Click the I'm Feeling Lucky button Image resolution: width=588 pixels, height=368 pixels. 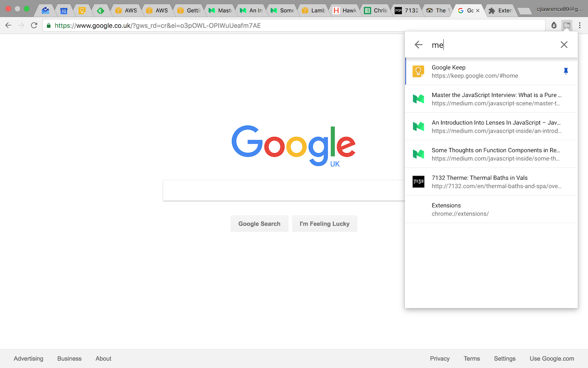(325, 224)
